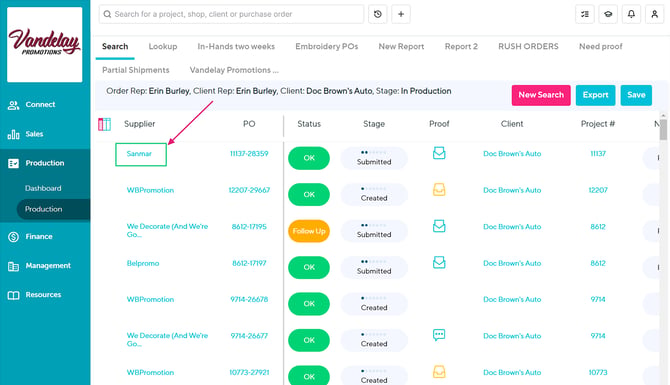Select the Production sub-item under Dashboard

[53, 209]
